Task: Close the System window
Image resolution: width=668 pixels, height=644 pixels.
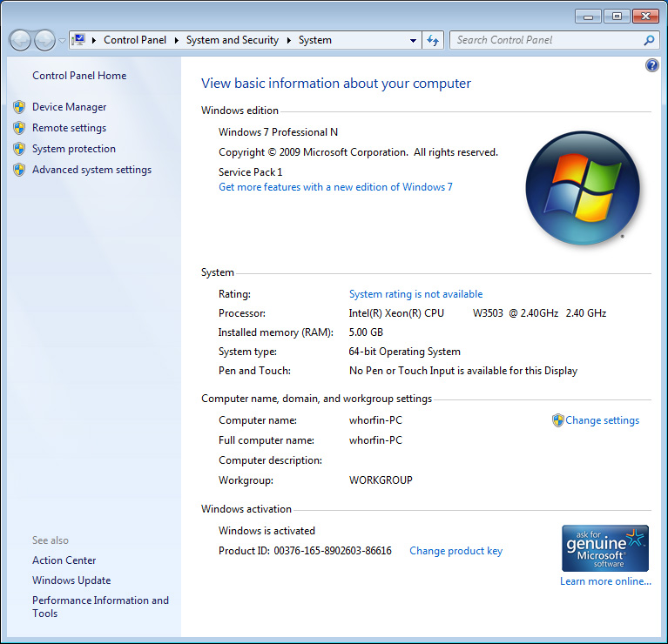Action: pyautogui.click(x=645, y=17)
